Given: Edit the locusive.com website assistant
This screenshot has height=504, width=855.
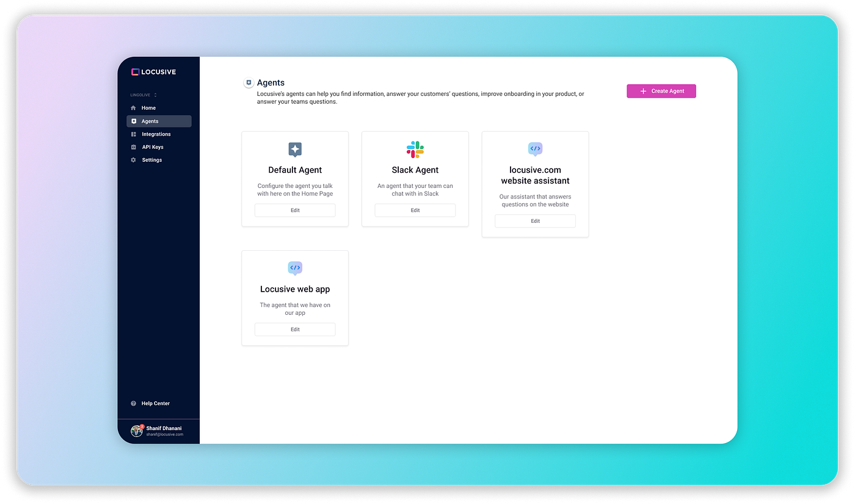Looking at the screenshot, I should point(535,221).
